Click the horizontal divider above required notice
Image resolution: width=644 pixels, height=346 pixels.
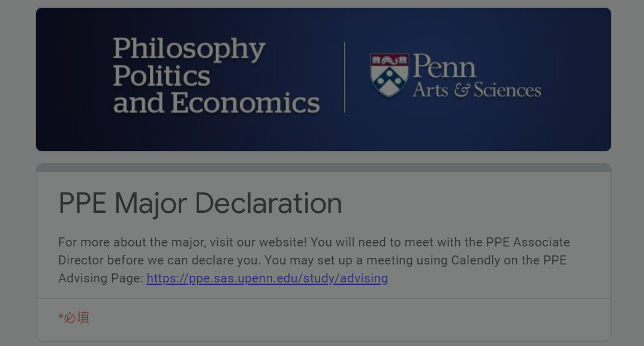point(323,299)
